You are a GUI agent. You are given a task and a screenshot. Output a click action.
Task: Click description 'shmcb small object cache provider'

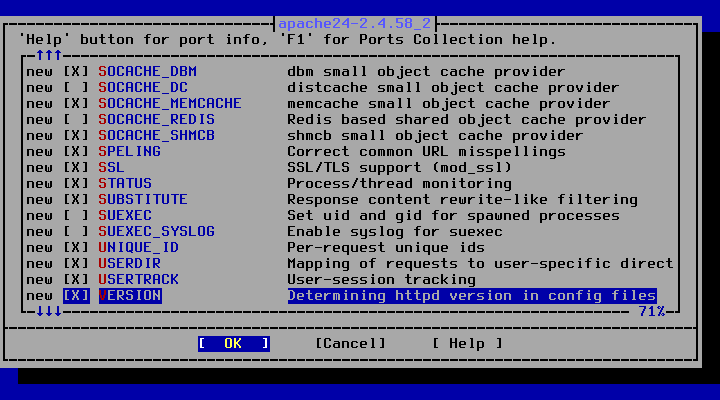pos(435,136)
